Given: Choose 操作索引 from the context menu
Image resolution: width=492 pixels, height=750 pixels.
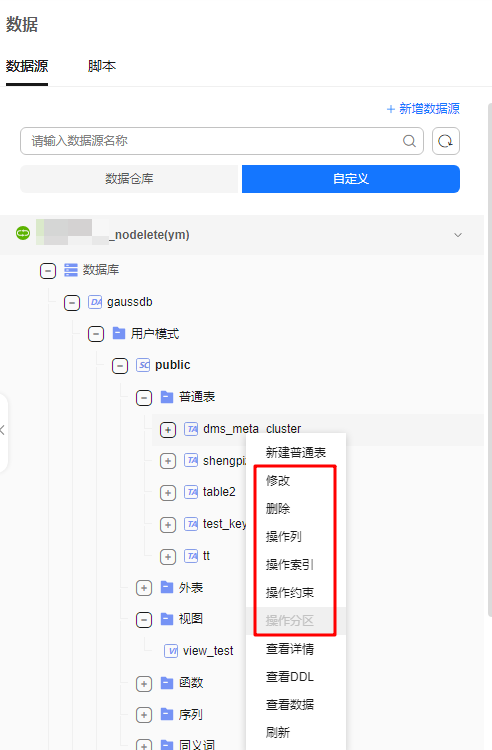Looking at the screenshot, I should [290, 564].
